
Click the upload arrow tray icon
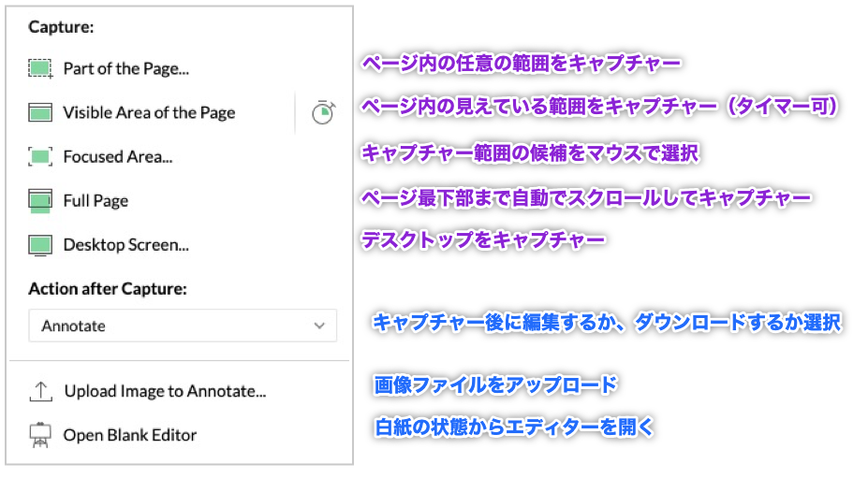(x=40, y=391)
